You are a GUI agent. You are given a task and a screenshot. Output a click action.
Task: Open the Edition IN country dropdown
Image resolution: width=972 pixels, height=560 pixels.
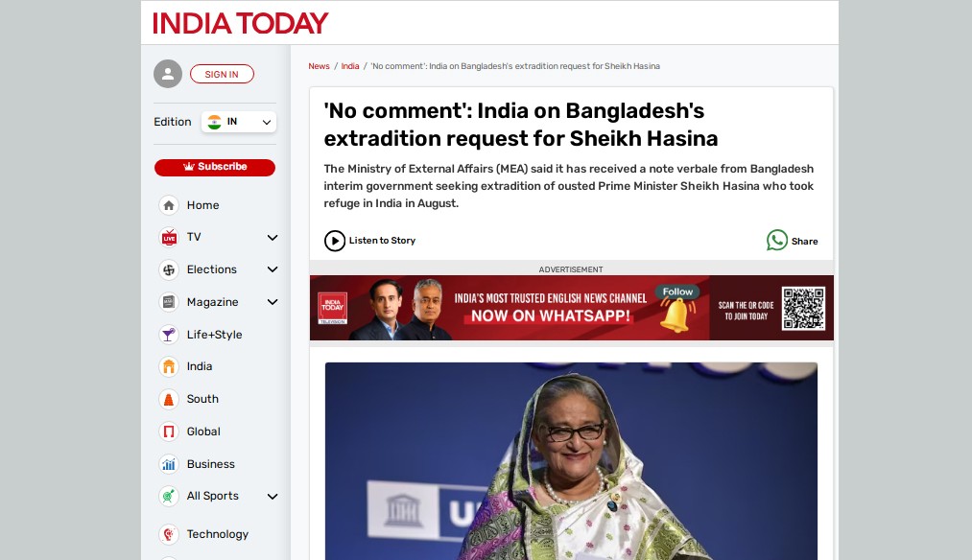239,122
